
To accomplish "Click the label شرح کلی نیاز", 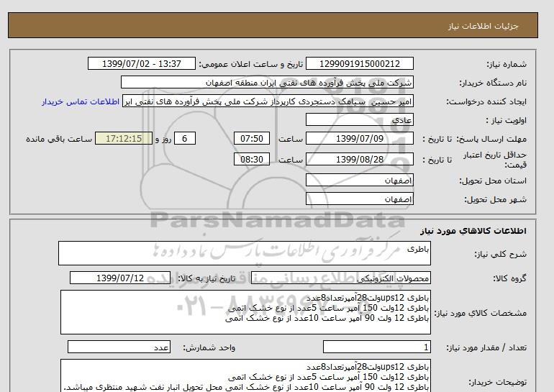I will 500,254.
